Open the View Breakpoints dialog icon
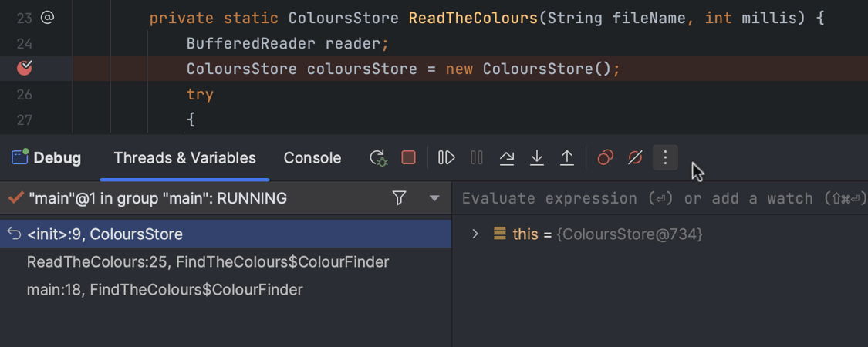Viewport: 868px width, 347px height. point(605,158)
